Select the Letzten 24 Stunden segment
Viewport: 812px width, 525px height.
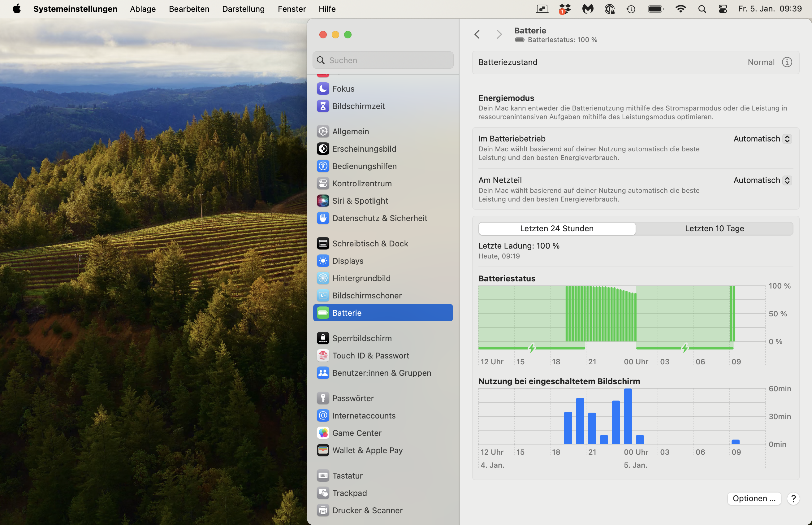[x=557, y=228]
